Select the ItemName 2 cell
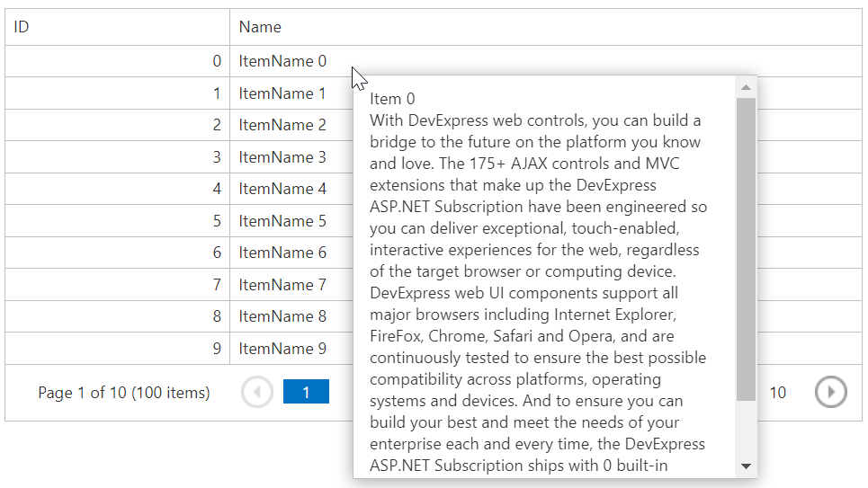Image resolution: width=868 pixels, height=488 pixels. pyautogui.click(x=291, y=125)
